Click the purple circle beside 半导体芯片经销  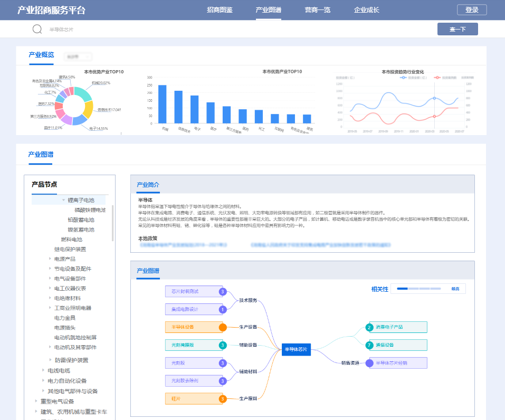[x=369, y=363]
